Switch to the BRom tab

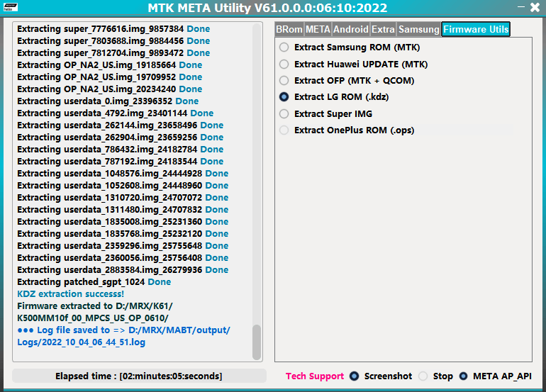pyautogui.click(x=289, y=29)
